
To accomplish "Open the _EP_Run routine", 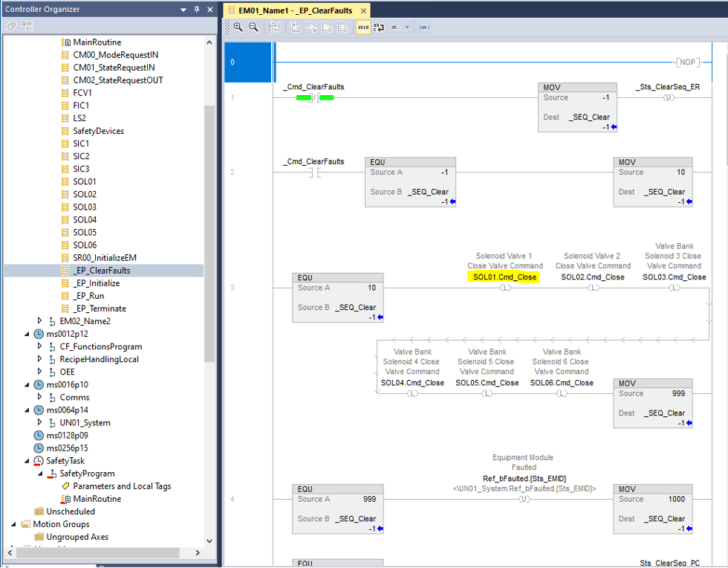I will click(88, 296).
